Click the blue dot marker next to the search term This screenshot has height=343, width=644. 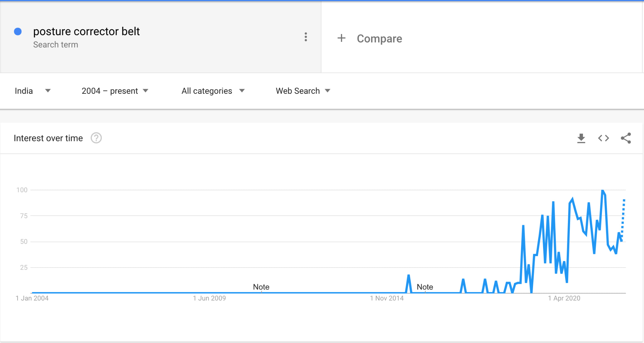pos(18,31)
